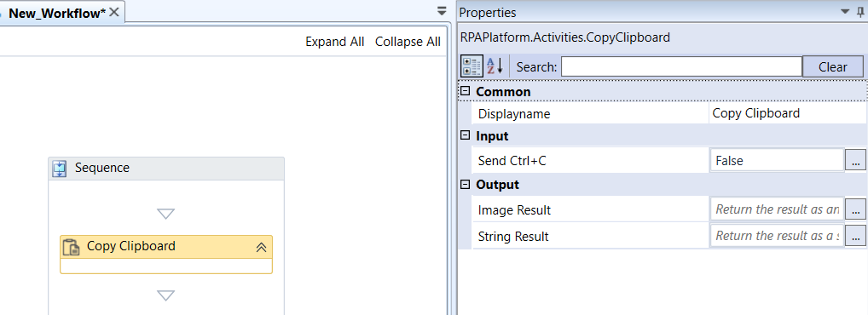Edit the Displayname value Copy Clipboard
Viewport: 868px width, 315px height.
[x=787, y=114]
